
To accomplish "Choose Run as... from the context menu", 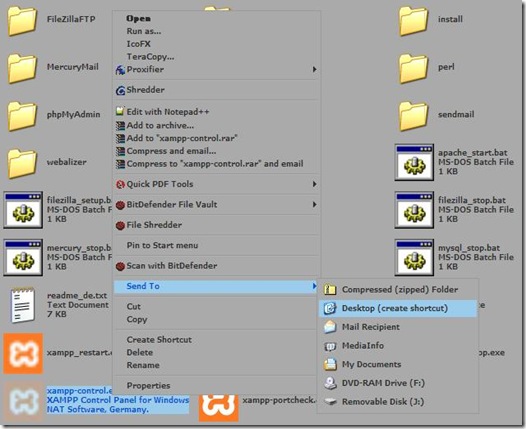I will click(144, 31).
